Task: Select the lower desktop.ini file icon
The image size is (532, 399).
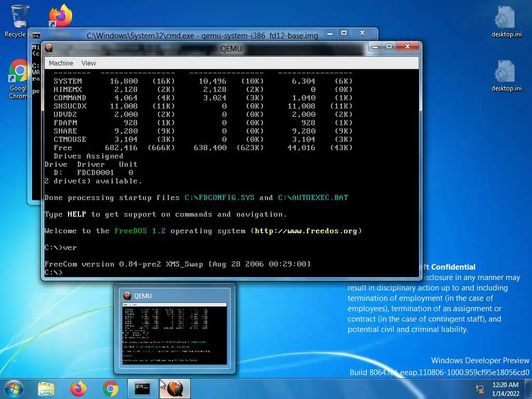Action: 506,76
